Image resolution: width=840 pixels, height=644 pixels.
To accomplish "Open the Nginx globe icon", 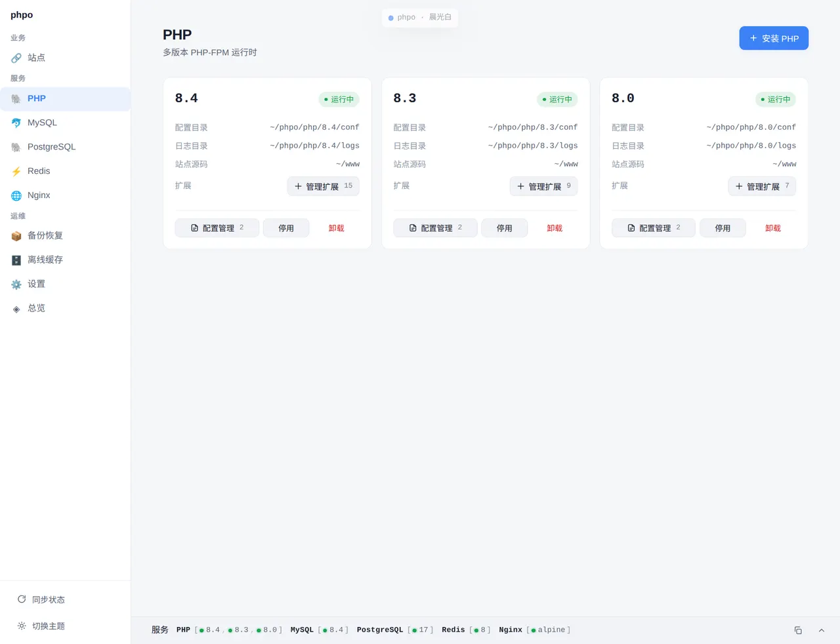I will [16, 196].
